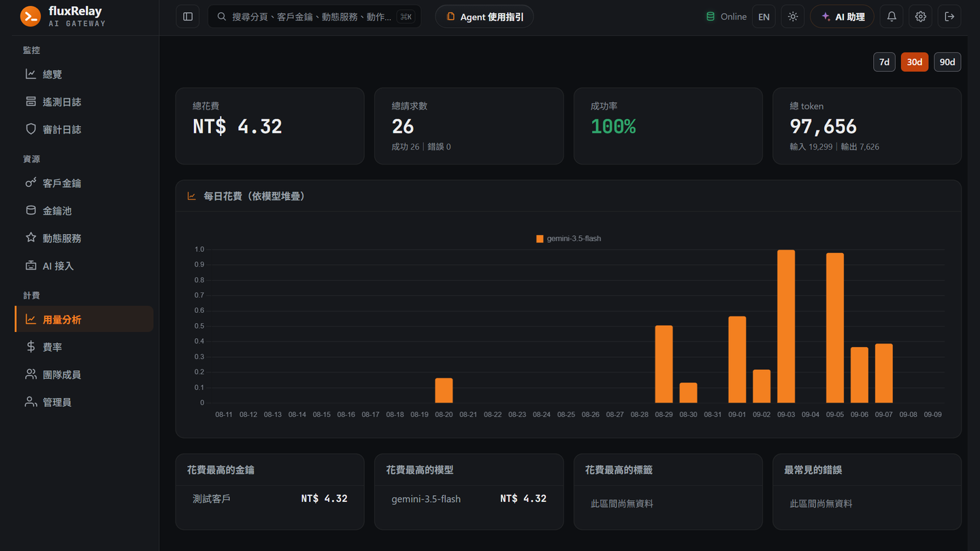Click the key icon beside 客戶金鑰
Image resolution: width=980 pixels, height=551 pixels.
click(x=31, y=182)
